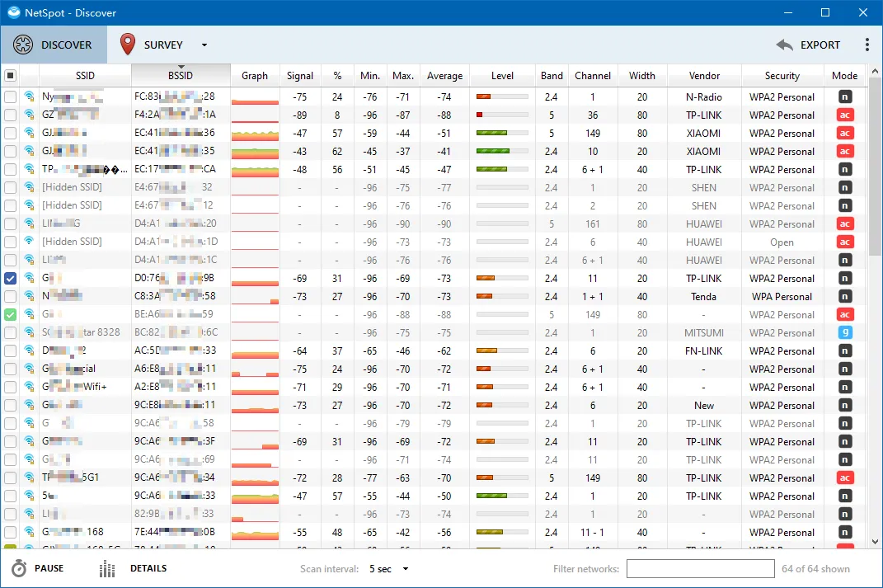Check the box for the FN-LINK network row

10,350
